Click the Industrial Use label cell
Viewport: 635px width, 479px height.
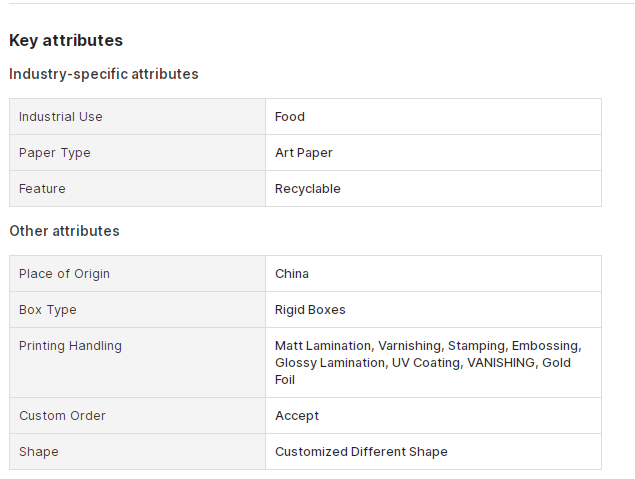pos(138,117)
